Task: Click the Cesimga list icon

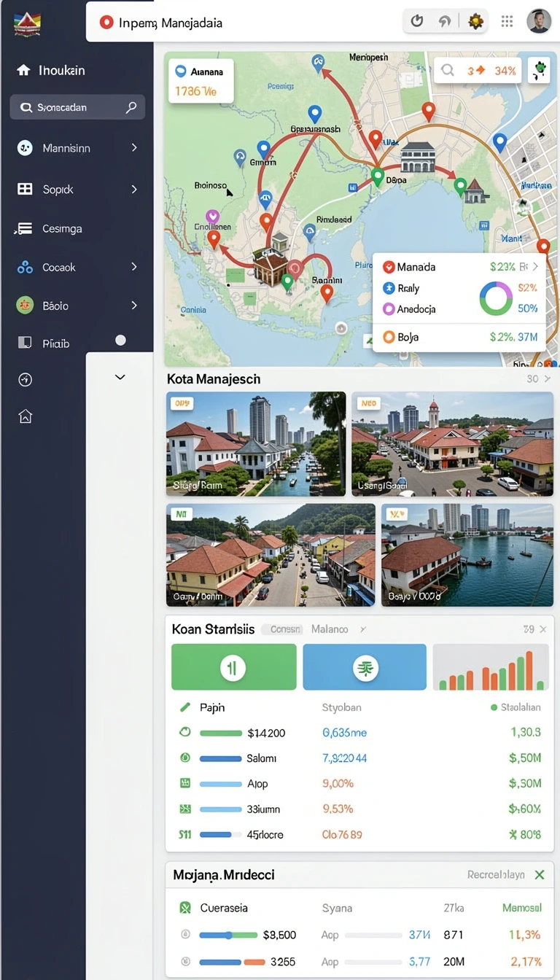Action: tap(24, 228)
